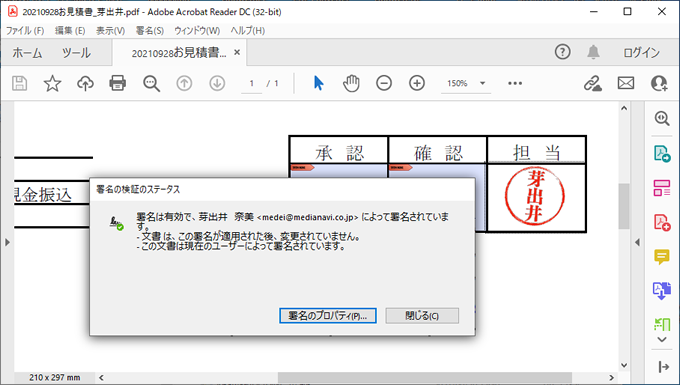The image size is (680, 385).
Task: Open Combine Files purple sidebar tool
Action: (x=662, y=290)
